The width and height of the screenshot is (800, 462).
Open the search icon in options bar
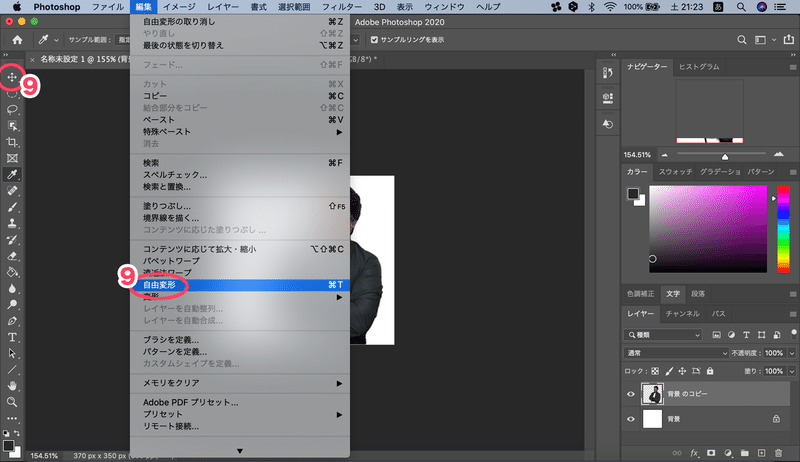tap(742, 40)
